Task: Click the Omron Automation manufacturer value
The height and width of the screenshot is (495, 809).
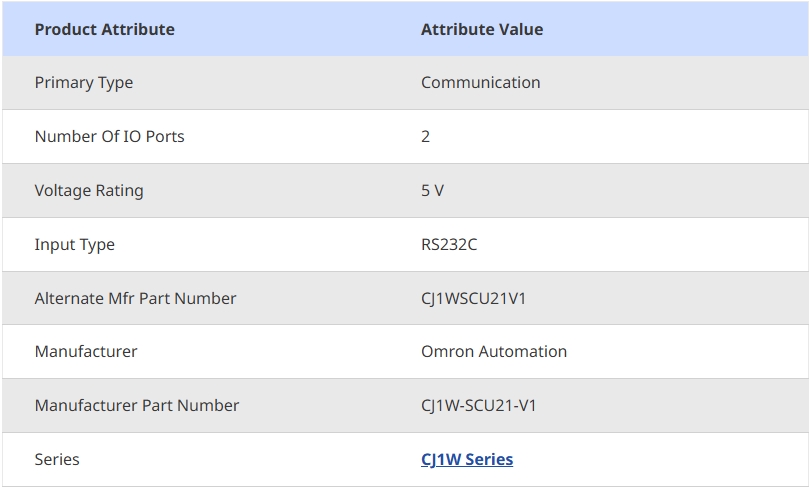Action: (494, 352)
